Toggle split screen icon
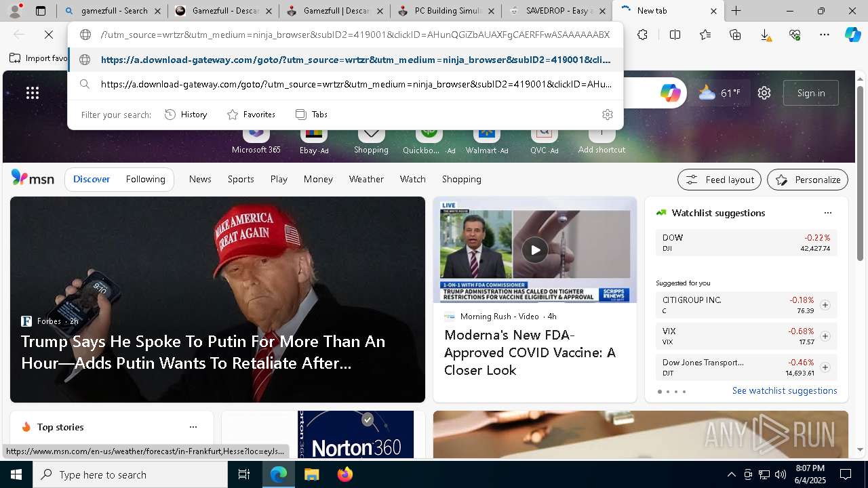This screenshot has height=488, width=868. (x=675, y=35)
